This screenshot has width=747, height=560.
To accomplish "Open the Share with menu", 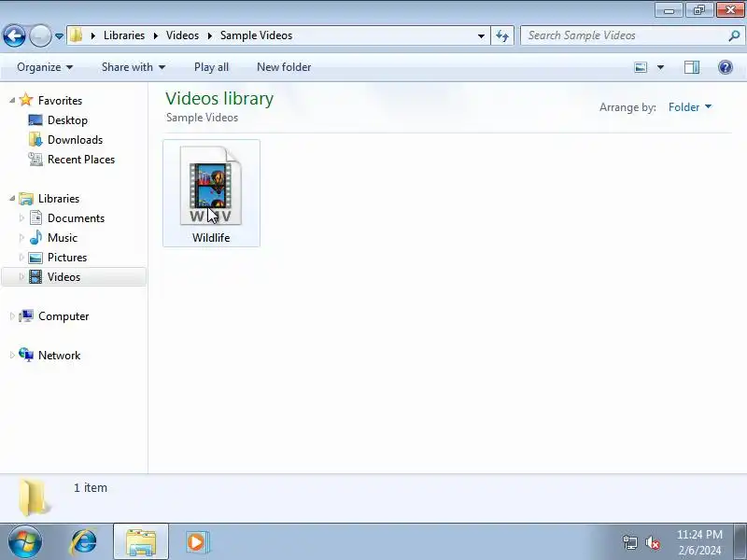I will point(134,67).
